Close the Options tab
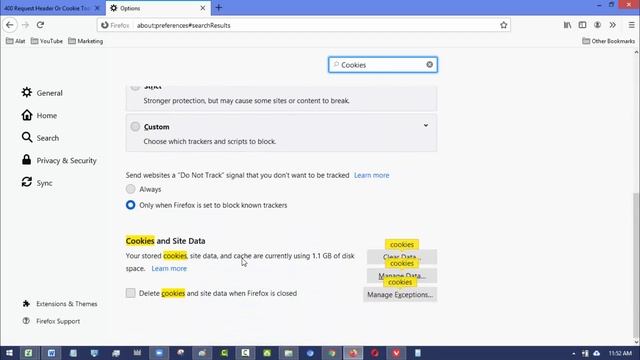Image resolution: width=640 pixels, height=360 pixels. [202, 8]
